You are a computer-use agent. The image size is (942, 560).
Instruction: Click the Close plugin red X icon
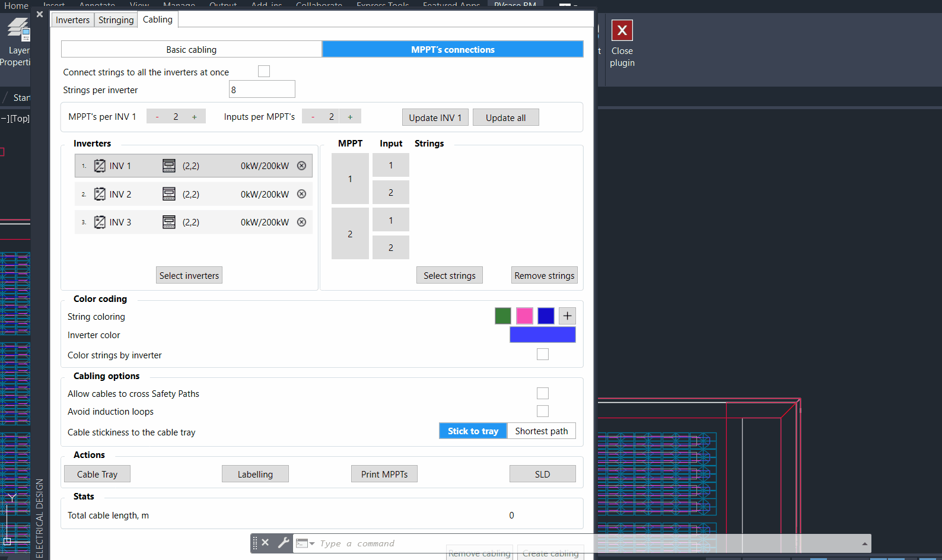pyautogui.click(x=622, y=30)
